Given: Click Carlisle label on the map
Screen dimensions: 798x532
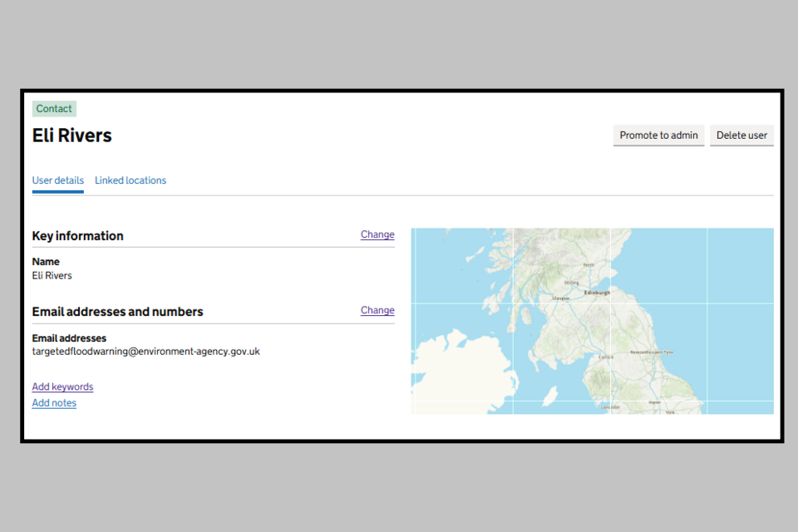Looking at the screenshot, I should [606, 357].
